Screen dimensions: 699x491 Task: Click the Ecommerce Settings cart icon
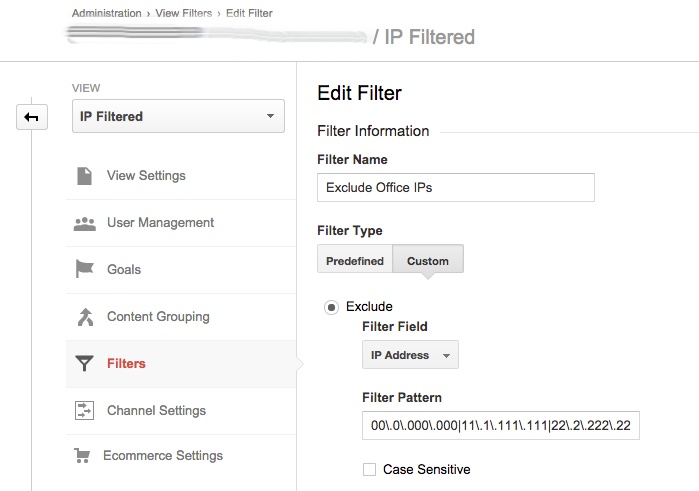83,456
